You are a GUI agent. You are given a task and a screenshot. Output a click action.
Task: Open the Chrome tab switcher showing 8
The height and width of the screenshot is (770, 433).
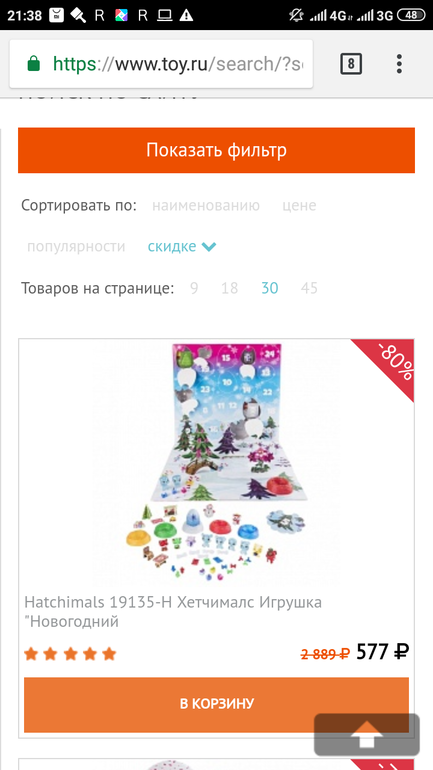[x=351, y=64]
